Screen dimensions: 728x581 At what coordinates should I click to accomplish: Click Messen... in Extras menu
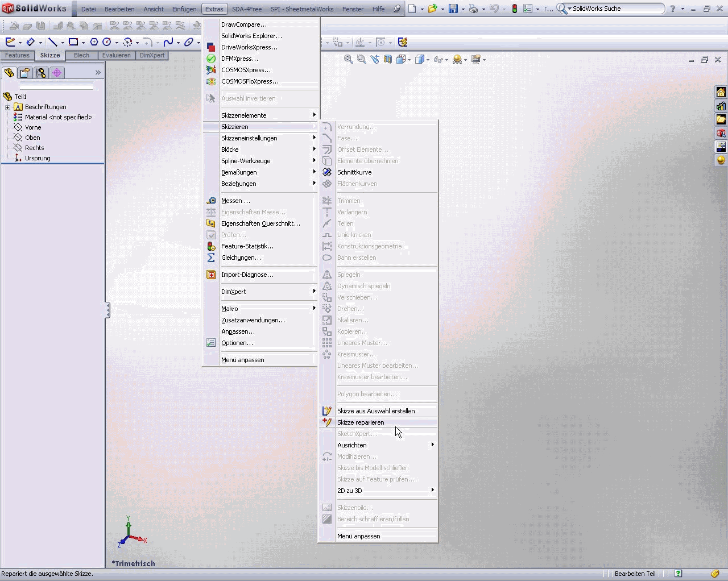(x=261, y=201)
